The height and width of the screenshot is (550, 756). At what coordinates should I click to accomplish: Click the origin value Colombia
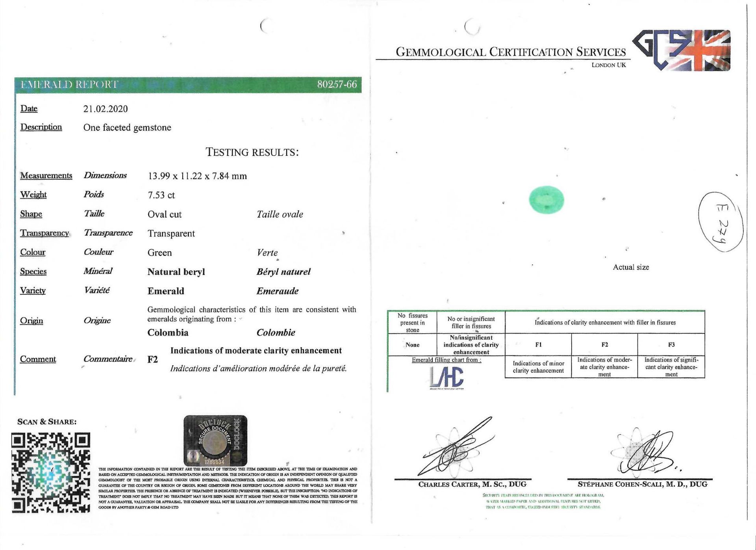(x=168, y=333)
